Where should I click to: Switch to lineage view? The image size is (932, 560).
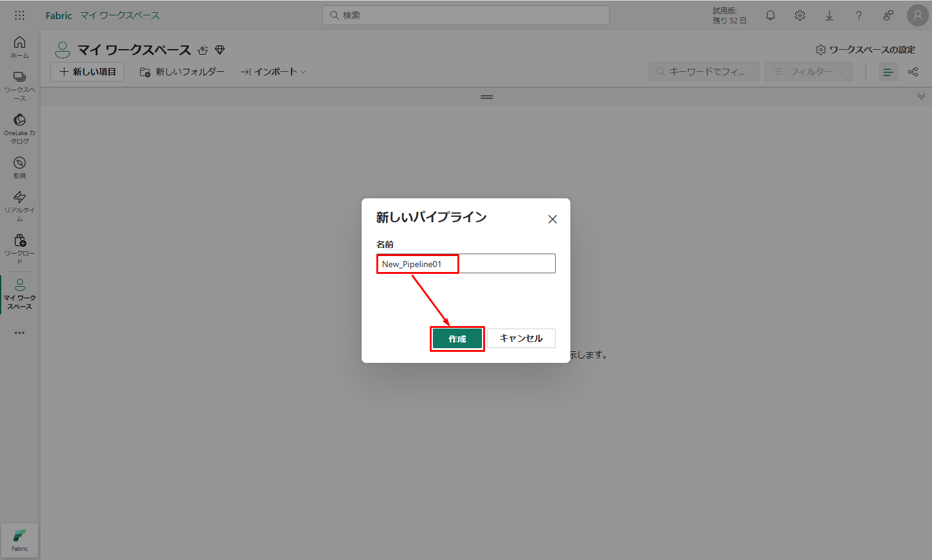click(x=913, y=72)
